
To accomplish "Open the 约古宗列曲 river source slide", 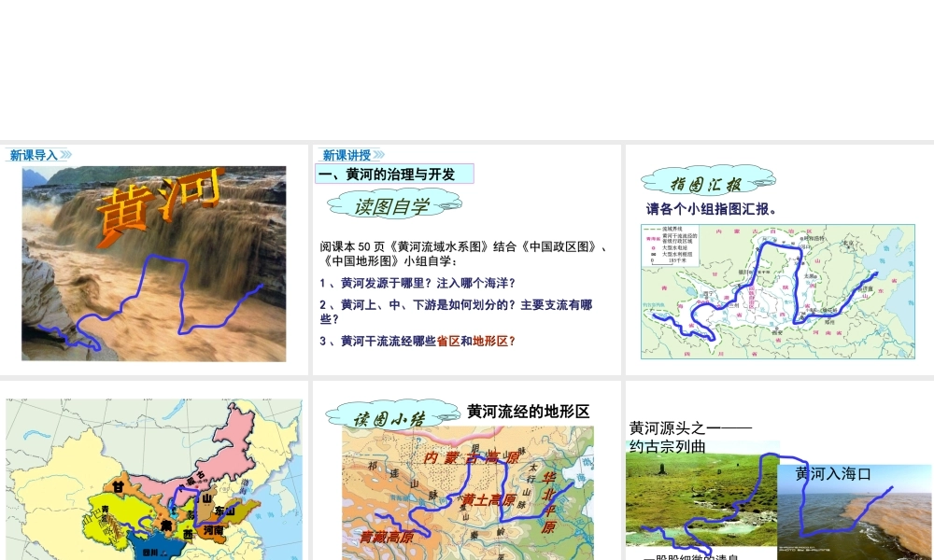I will point(780,470).
